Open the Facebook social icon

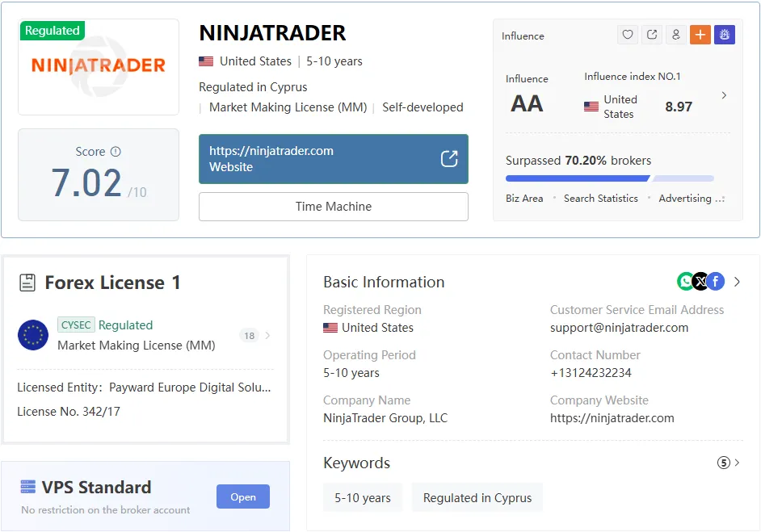coord(716,281)
